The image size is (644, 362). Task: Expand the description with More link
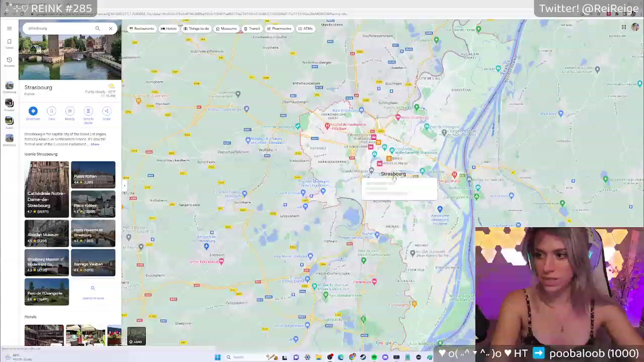coord(95,144)
